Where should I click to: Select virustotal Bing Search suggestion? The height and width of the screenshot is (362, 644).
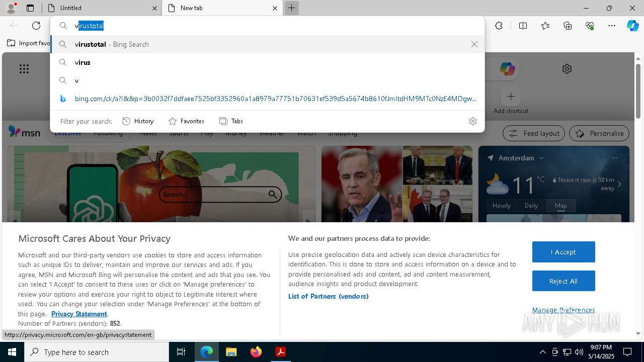click(x=267, y=44)
